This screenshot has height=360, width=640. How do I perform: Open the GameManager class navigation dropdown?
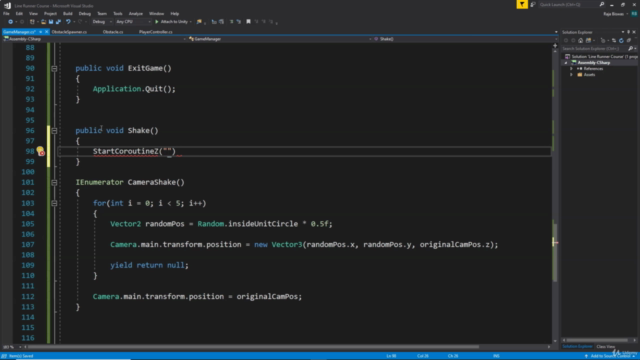pos(280,39)
